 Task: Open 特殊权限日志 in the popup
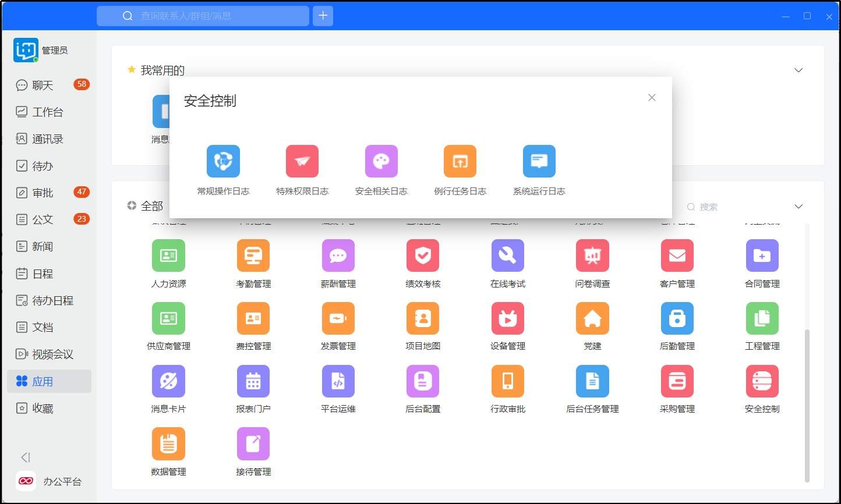click(x=302, y=162)
